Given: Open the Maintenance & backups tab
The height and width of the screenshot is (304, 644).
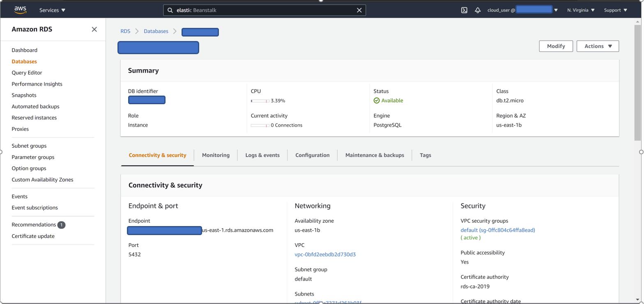Looking at the screenshot, I should coord(375,155).
